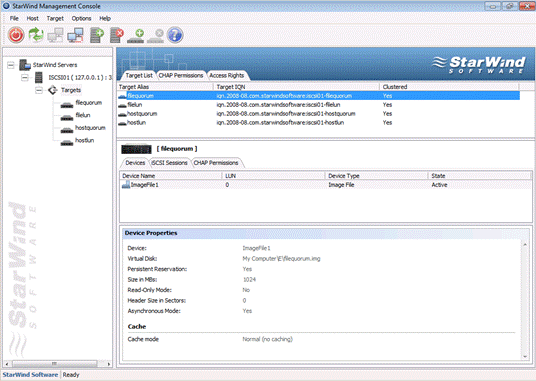The image size is (536, 381).
Task: Click the add target device icon
Action: (136, 36)
